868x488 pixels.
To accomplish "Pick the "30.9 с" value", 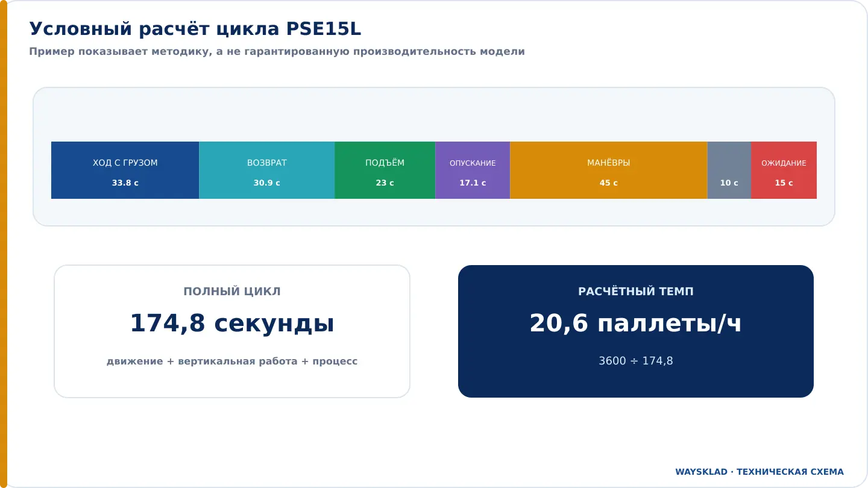I will tap(267, 183).
